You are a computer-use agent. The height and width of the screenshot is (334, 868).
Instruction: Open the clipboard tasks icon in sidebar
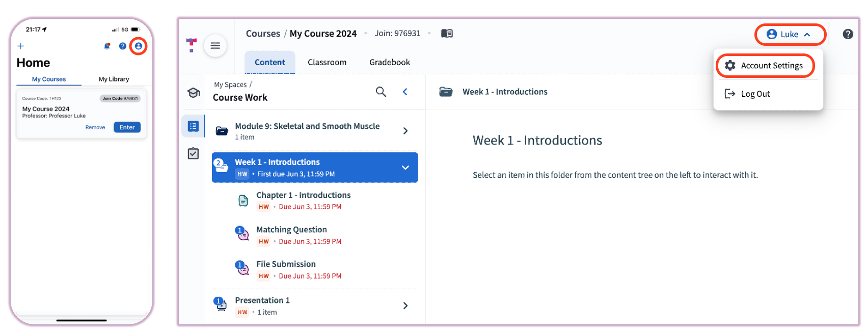[x=193, y=153]
